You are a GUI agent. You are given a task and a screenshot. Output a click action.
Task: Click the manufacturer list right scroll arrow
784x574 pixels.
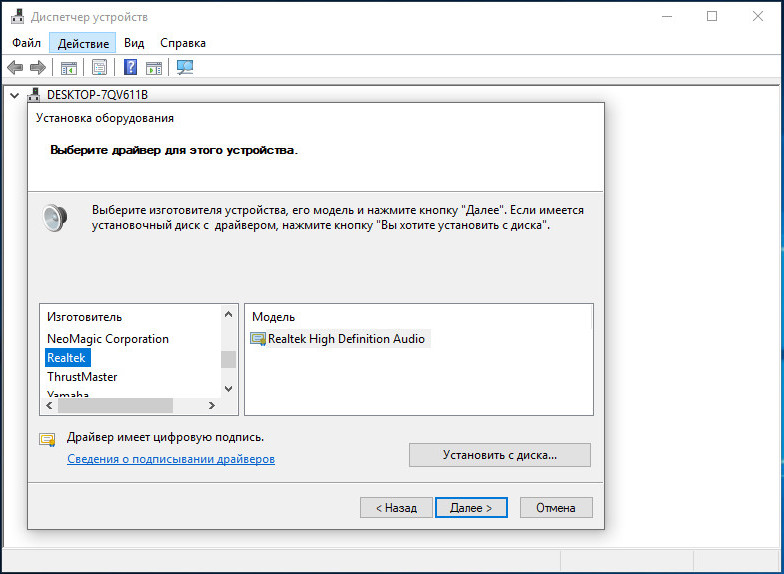point(212,406)
